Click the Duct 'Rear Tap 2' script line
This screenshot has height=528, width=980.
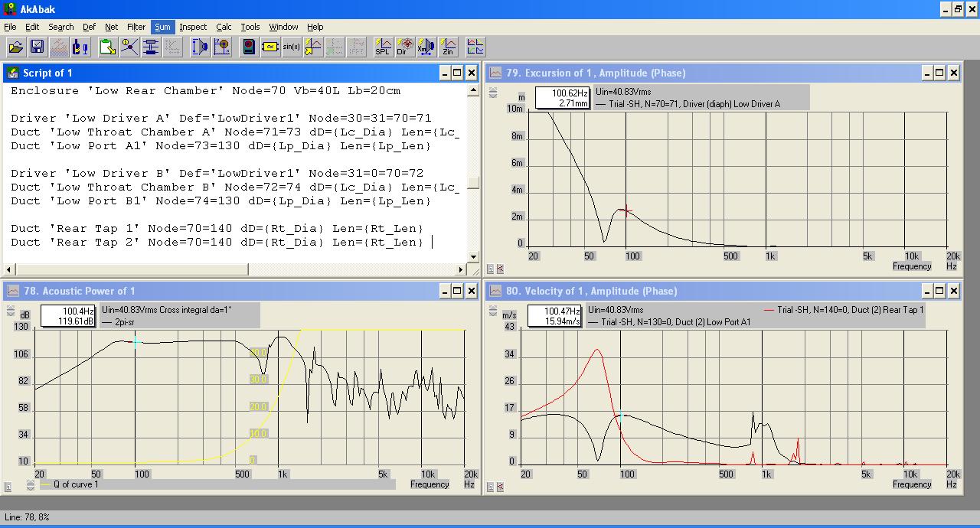[x=217, y=242]
